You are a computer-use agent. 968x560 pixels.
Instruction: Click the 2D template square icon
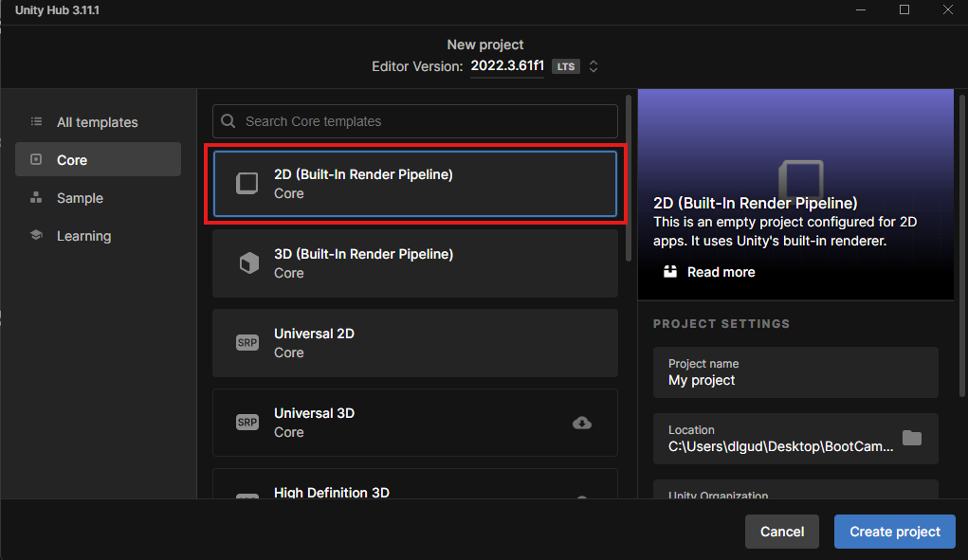click(247, 183)
